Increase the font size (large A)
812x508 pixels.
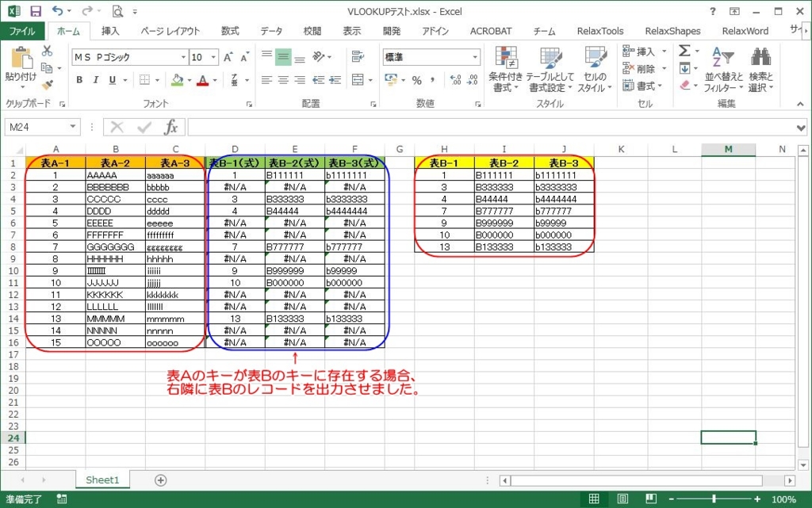pos(228,57)
